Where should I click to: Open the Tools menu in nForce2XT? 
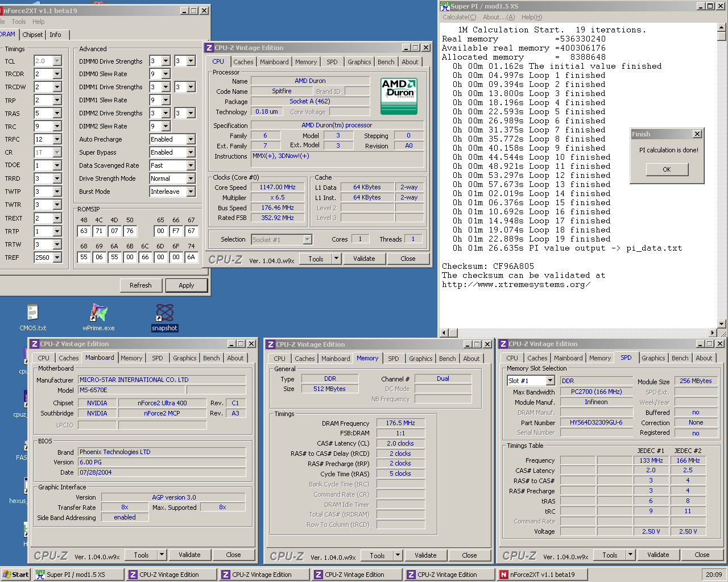click(19, 22)
